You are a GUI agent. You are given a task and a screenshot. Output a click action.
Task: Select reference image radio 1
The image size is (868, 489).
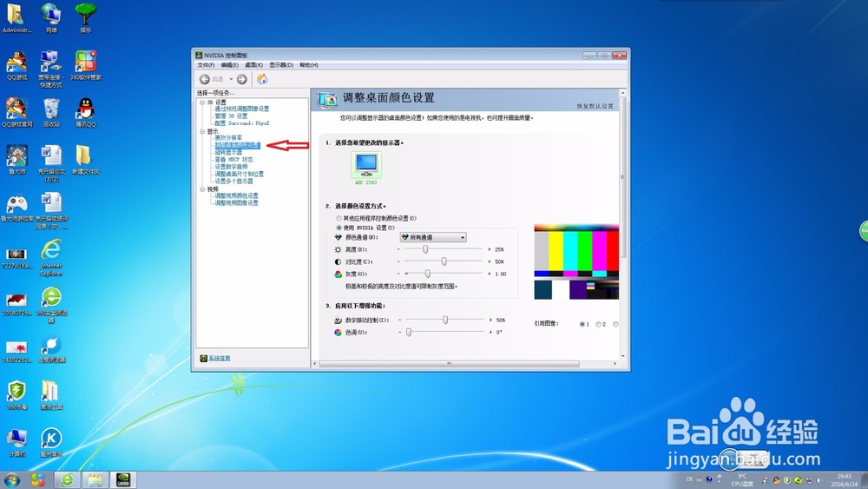coord(582,325)
